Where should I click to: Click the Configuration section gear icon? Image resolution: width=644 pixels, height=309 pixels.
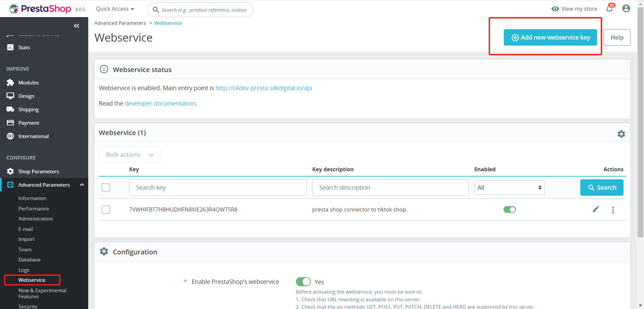[x=104, y=252]
